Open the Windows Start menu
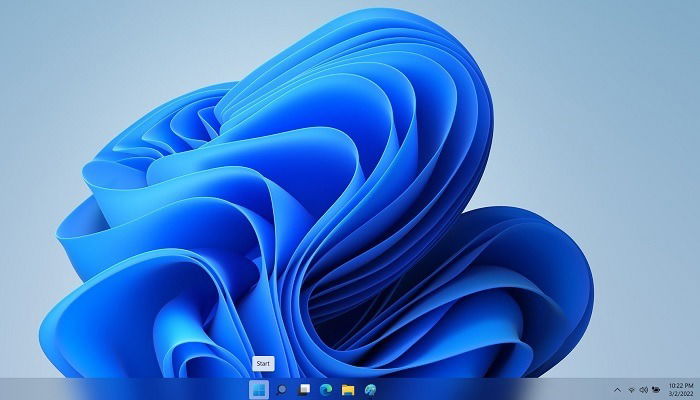The height and width of the screenshot is (400, 700). 259,390
